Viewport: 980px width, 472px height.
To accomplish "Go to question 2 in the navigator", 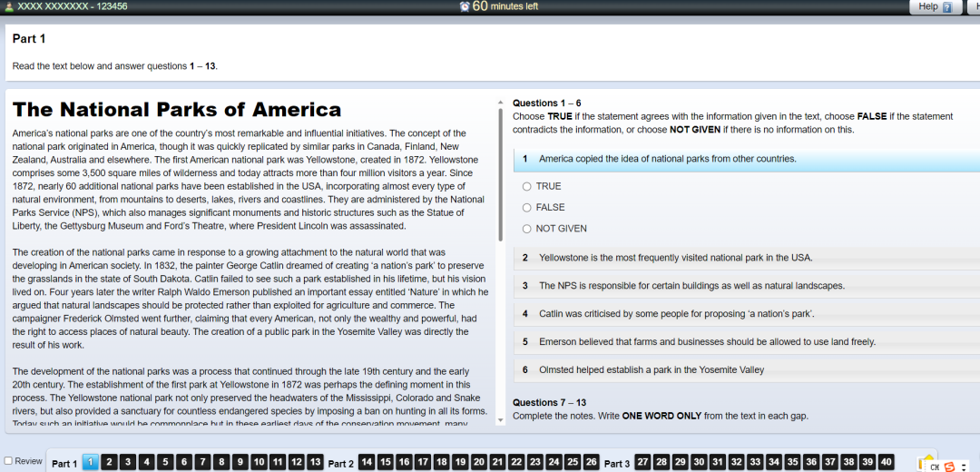I will coord(108,463).
